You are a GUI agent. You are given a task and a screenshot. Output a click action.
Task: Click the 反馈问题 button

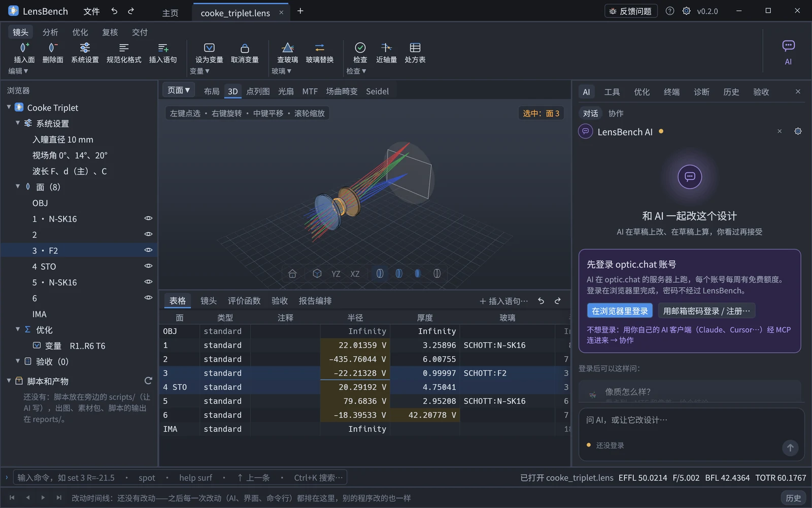631,11
